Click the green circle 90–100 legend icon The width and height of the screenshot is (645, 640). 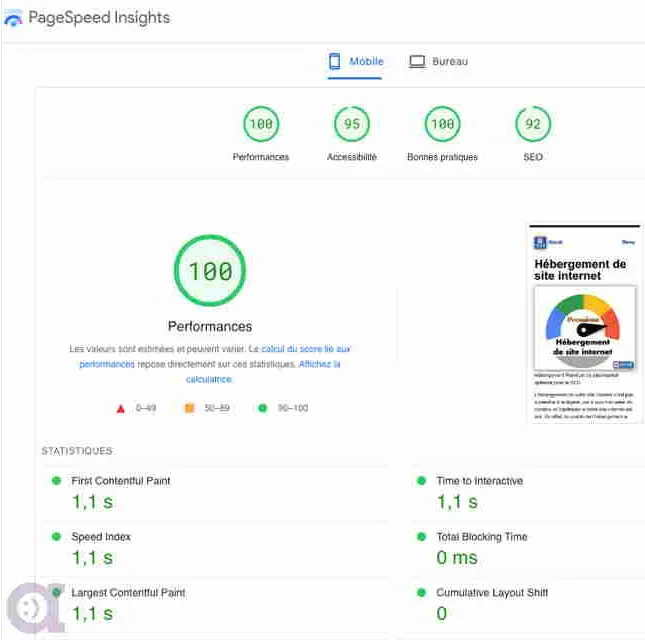point(262,408)
